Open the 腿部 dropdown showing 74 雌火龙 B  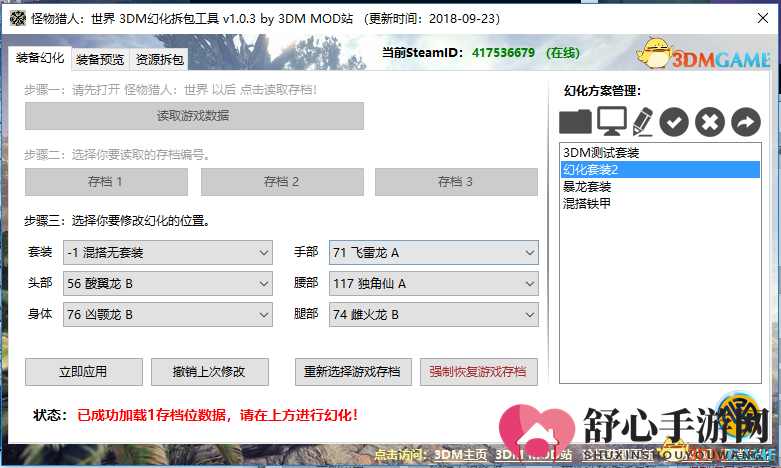[434, 315]
